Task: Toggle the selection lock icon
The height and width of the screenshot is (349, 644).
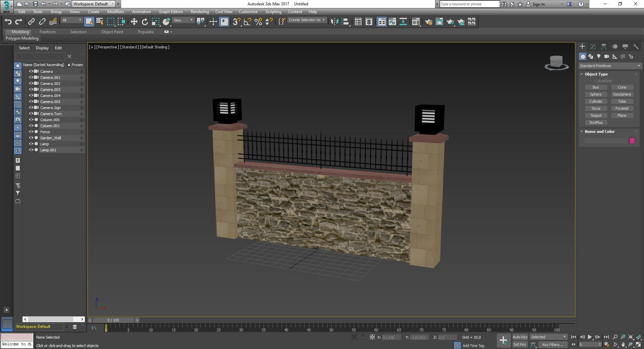Action: point(363,337)
